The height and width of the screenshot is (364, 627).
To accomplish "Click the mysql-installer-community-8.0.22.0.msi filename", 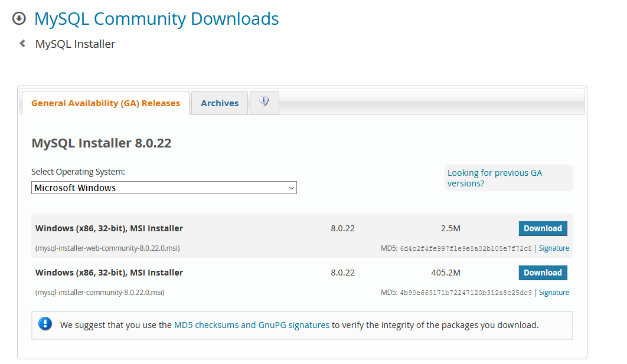I will click(100, 293).
